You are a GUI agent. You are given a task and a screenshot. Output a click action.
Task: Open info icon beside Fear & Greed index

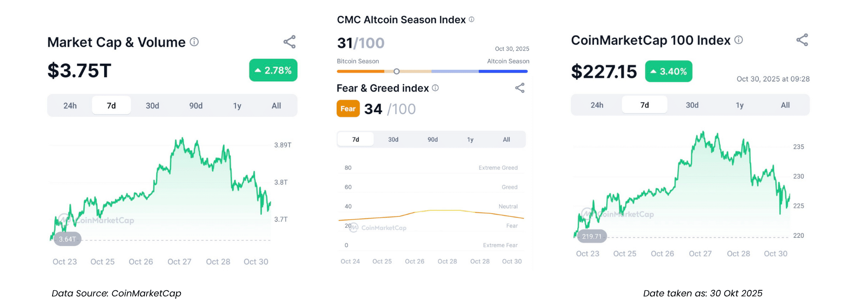pyautogui.click(x=435, y=88)
